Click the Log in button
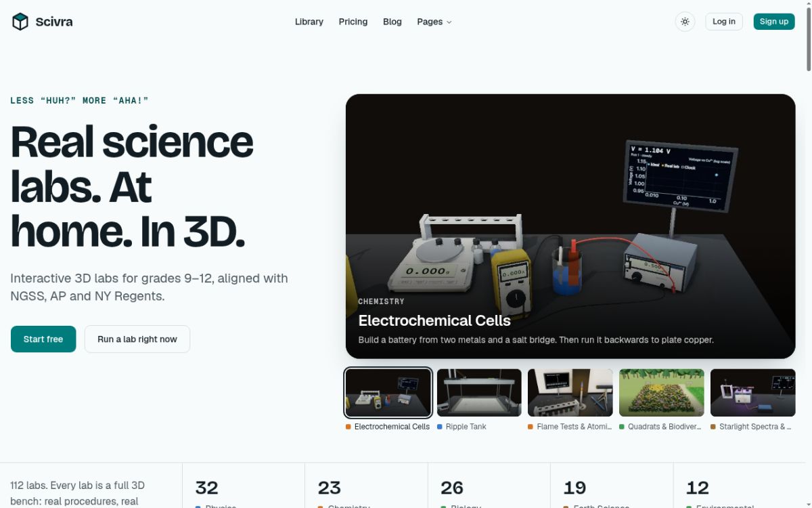812x508 pixels. [724, 22]
